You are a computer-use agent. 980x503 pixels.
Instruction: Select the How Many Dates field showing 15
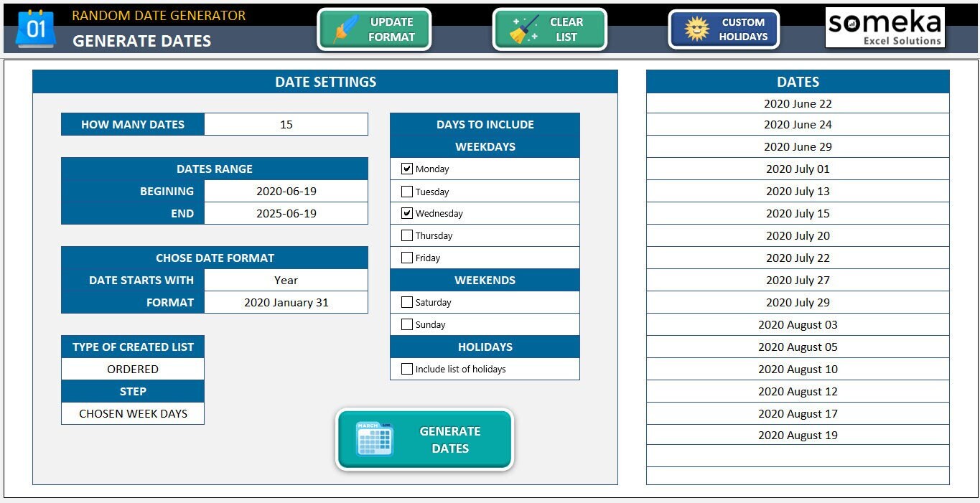click(286, 124)
